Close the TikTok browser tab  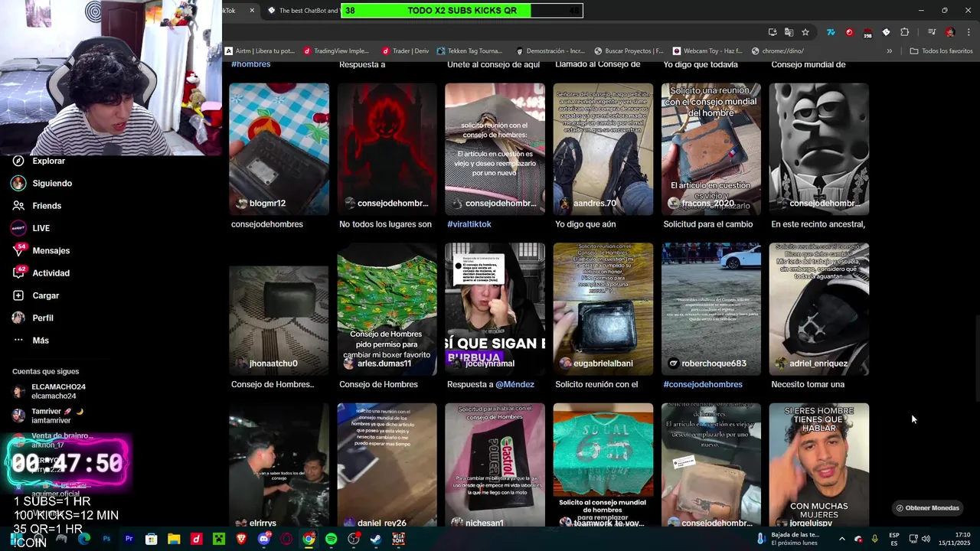(x=252, y=11)
